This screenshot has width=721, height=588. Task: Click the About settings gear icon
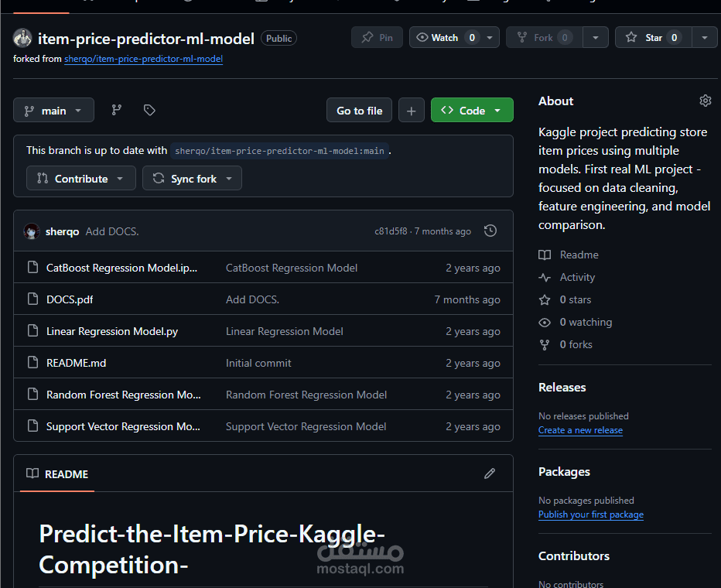click(x=705, y=101)
